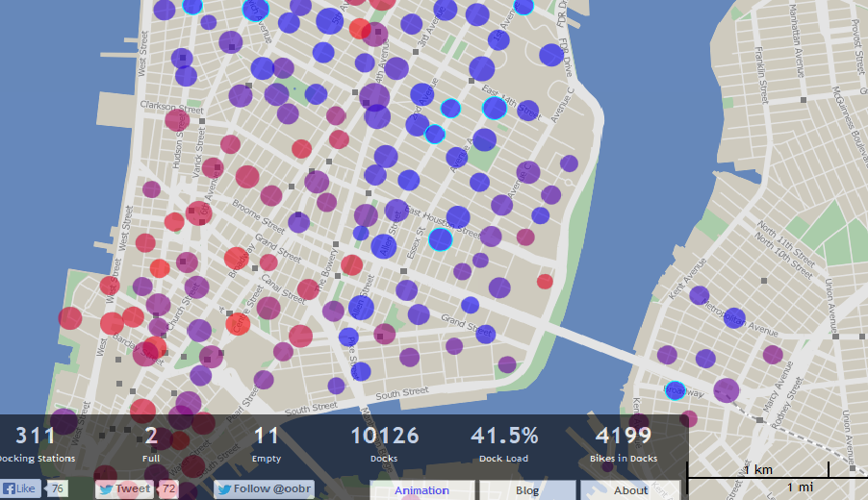Screen dimensions: 868x500
Task: Click the cyan-outlined station on East Houston Street
Action: pos(441,239)
